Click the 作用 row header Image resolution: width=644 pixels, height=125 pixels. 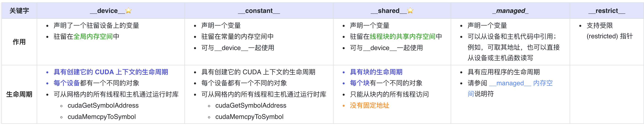click(x=19, y=42)
